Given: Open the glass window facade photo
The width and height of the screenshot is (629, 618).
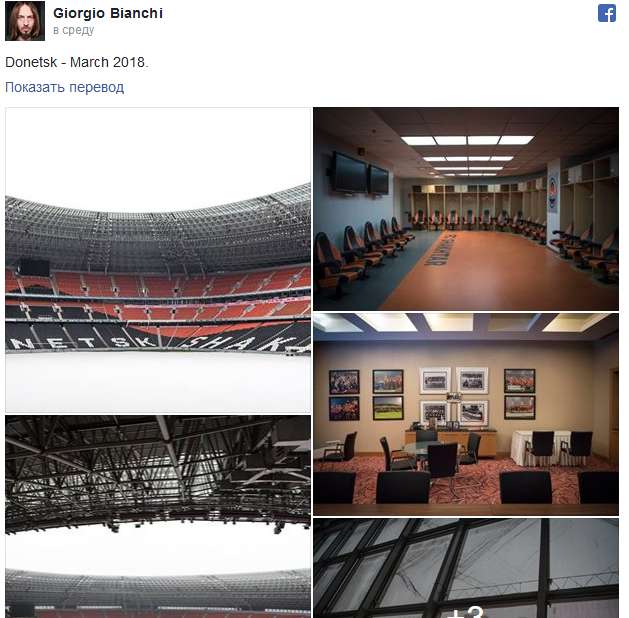Looking at the screenshot, I should click(466, 568).
